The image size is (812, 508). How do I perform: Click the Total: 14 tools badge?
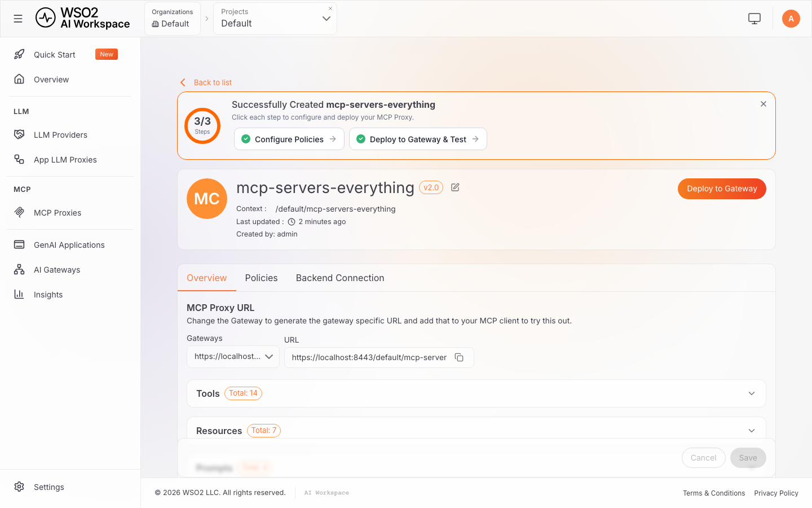pyautogui.click(x=243, y=393)
